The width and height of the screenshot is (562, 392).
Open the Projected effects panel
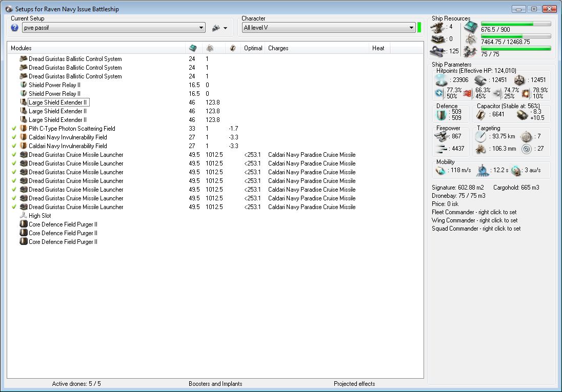(x=354, y=384)
